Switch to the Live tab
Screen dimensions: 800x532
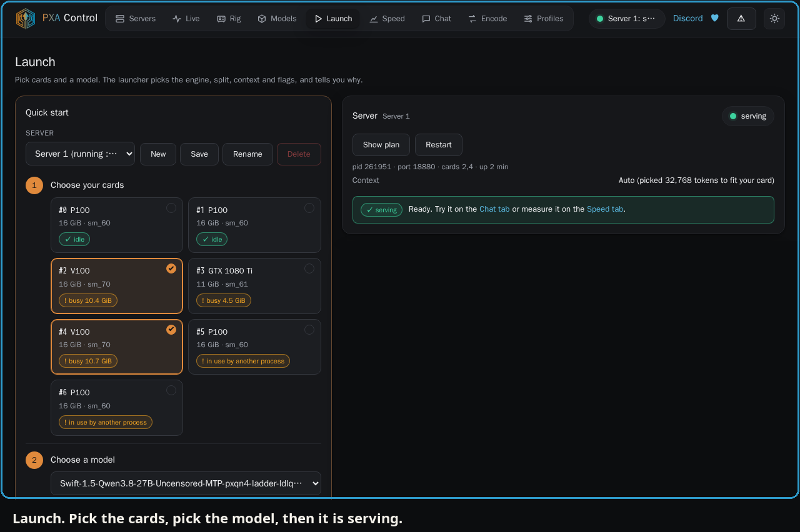pyautogui.click(x=186, y=19)
